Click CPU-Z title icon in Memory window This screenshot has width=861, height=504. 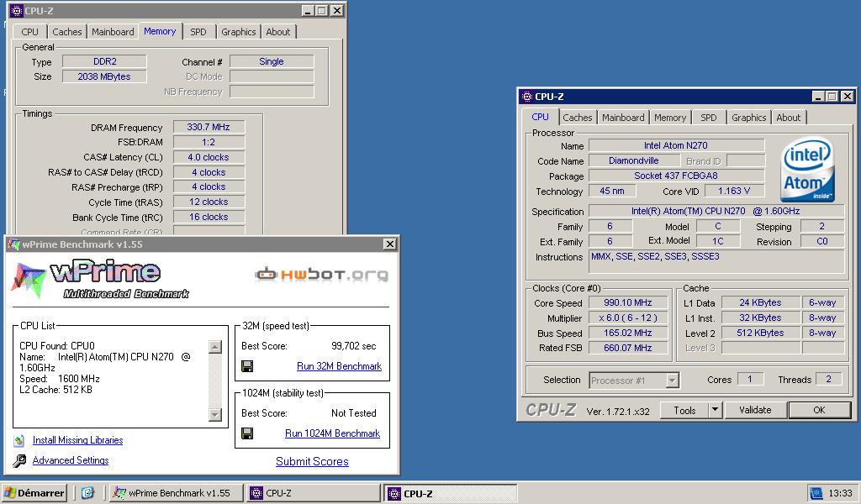tap(17, 10)
